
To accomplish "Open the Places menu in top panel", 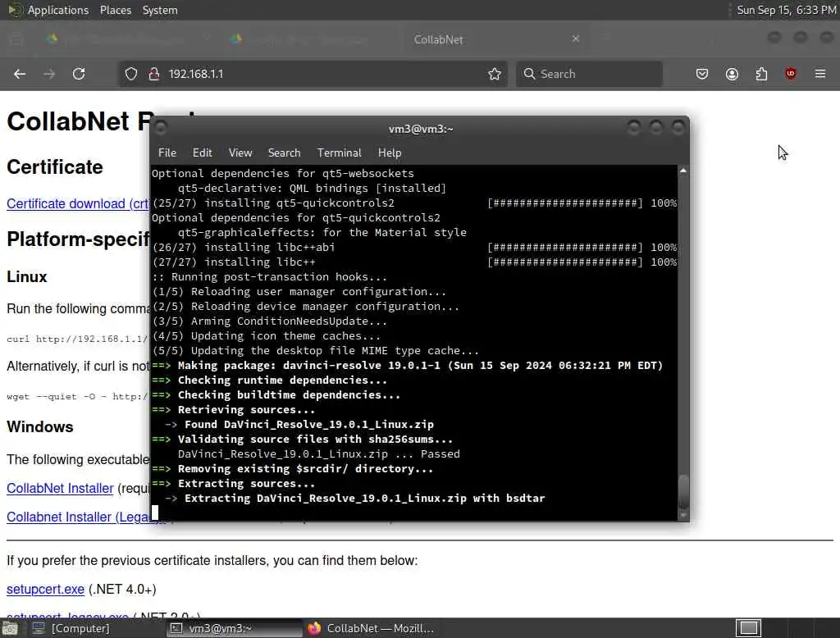I will pos(115,10).
